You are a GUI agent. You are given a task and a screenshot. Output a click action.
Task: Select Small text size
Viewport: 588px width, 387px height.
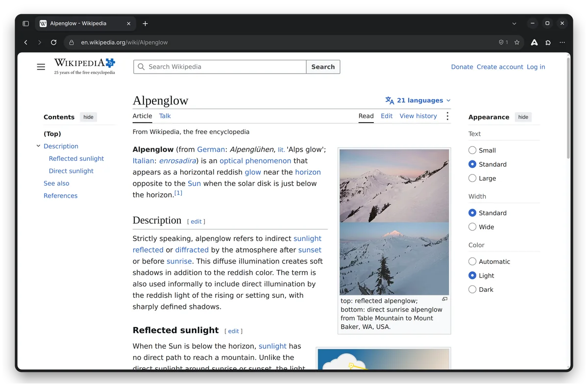472,150
